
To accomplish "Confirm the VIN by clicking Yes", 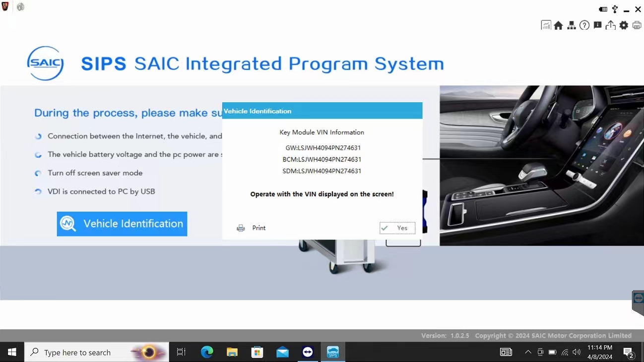I will pyautogui.click(x=397, y=228).
